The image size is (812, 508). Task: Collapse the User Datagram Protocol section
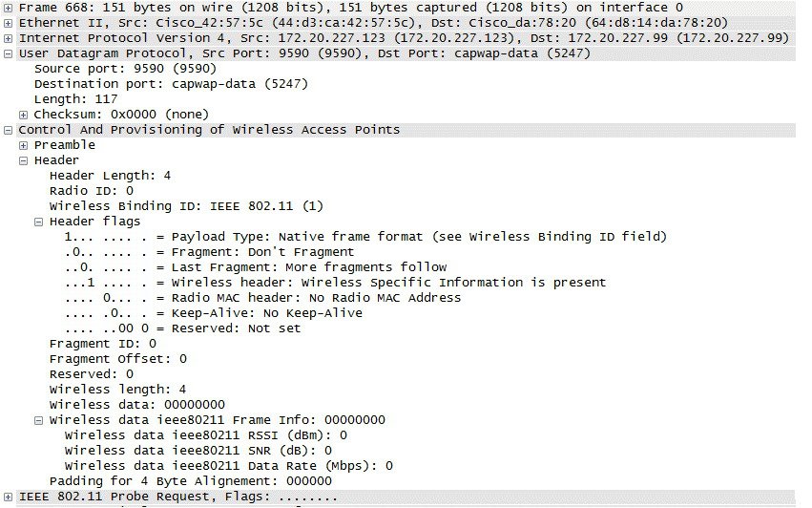pos(9,53)
